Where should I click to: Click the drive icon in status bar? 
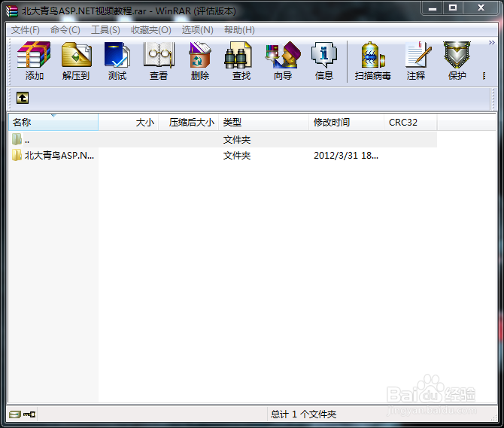click(14, 414)
